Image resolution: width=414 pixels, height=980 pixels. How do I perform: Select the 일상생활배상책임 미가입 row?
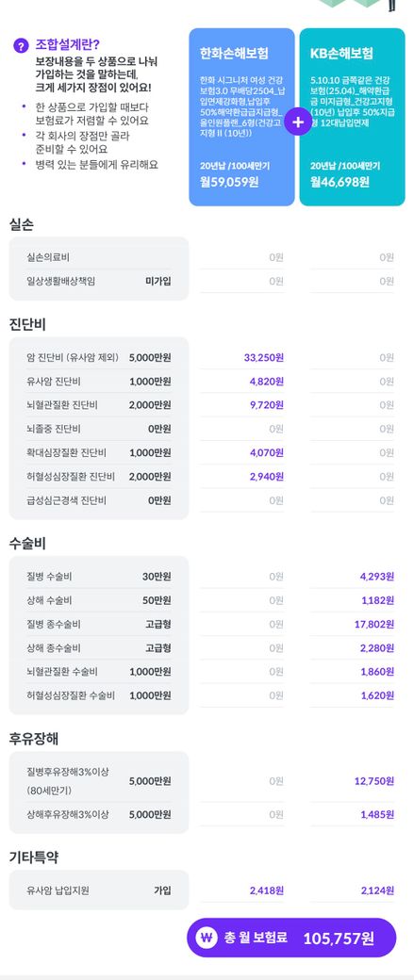click(99, 281)
